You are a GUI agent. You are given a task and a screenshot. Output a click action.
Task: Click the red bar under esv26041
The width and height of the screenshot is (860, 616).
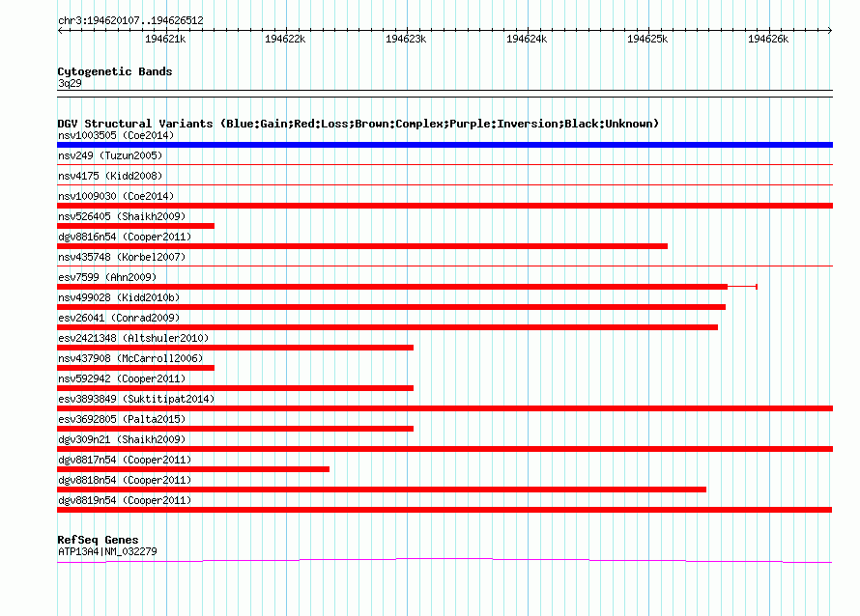387,327
